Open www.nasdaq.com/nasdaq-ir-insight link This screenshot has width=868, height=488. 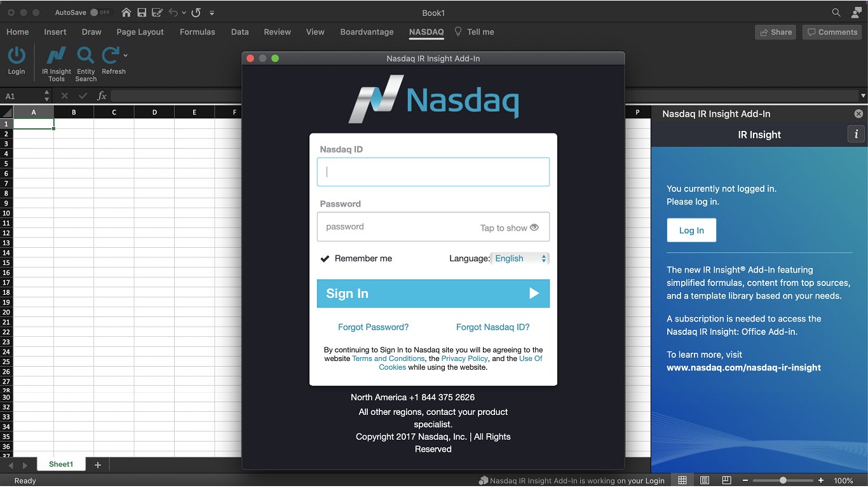pyautogui.click(x=743, y=367)
